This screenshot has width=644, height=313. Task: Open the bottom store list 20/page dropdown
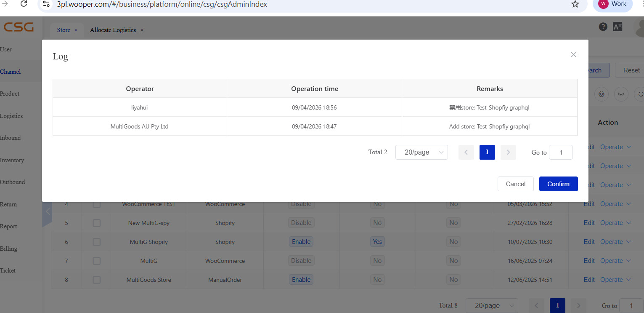pyautogui.click(x=492, y=305)
